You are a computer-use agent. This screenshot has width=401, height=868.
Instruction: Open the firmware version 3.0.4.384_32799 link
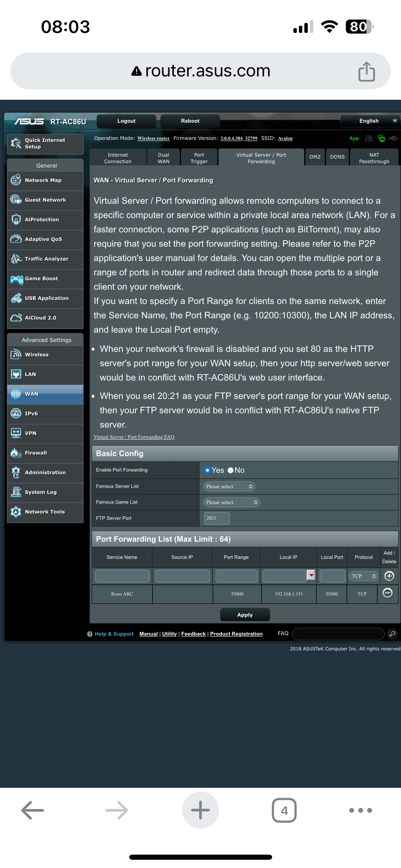(239, 138)
